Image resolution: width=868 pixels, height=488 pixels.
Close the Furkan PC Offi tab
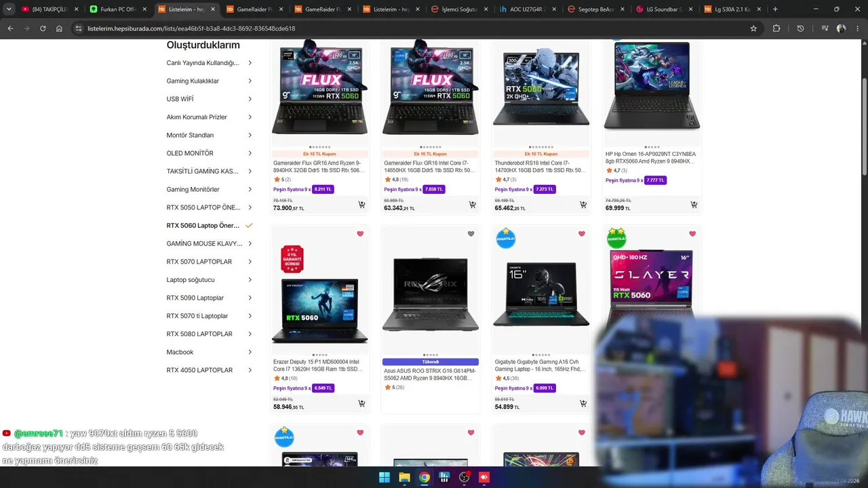144,9
